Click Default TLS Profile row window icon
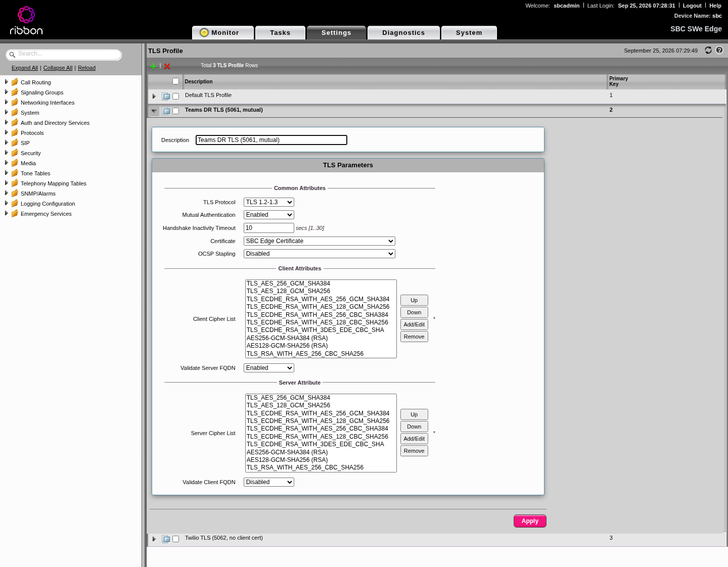This screenshot has height=567, width=728. pos(166,96)
